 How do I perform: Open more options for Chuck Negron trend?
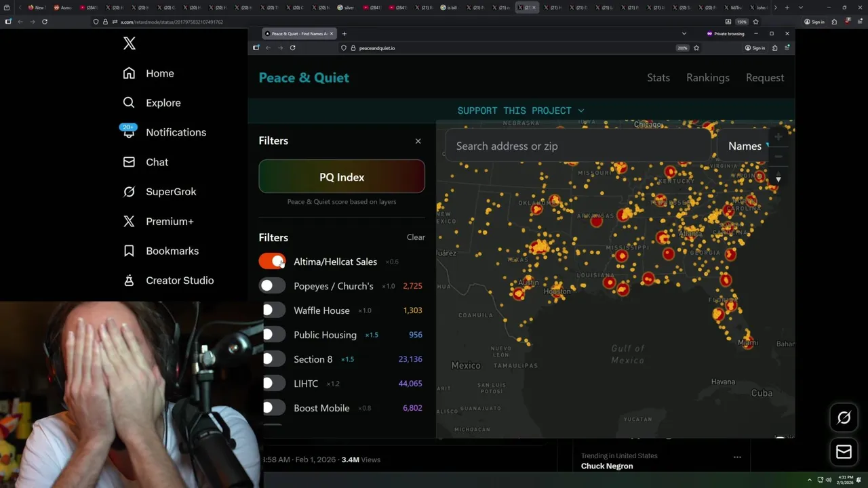coord(737,457)
